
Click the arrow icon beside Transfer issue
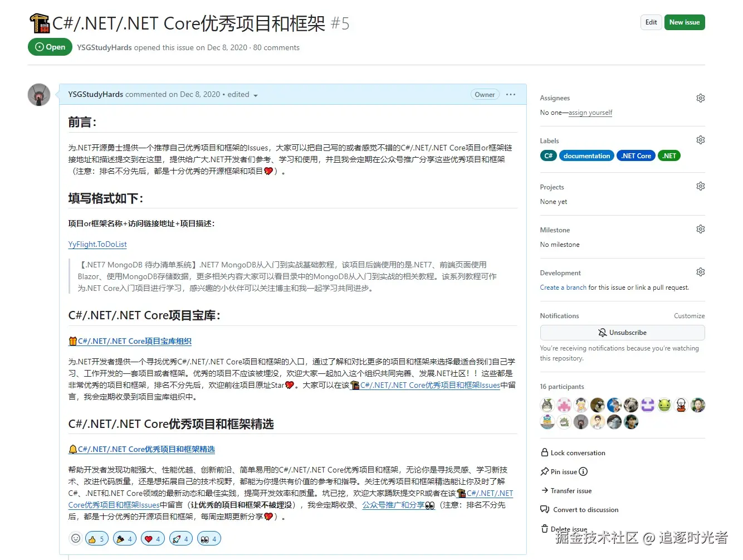click(x=545, y=490)
